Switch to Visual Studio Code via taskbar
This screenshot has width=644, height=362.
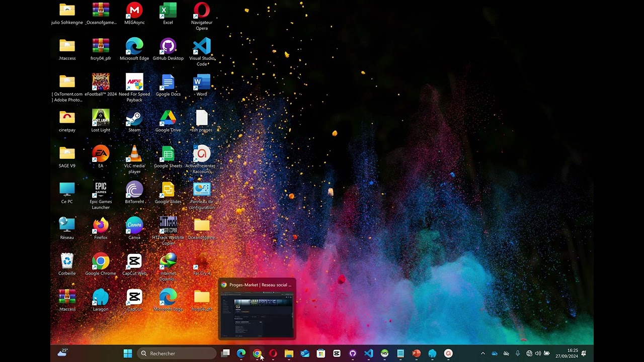(x=369, y=353)
